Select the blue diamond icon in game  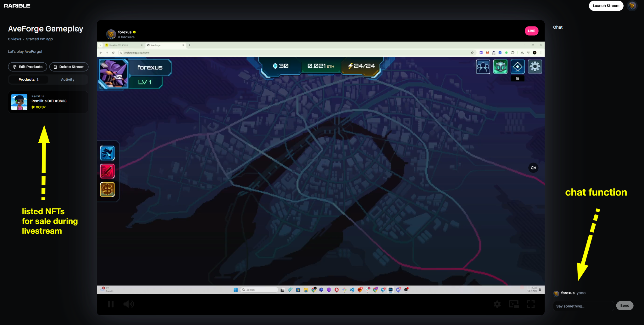click(x=518, y=67)
